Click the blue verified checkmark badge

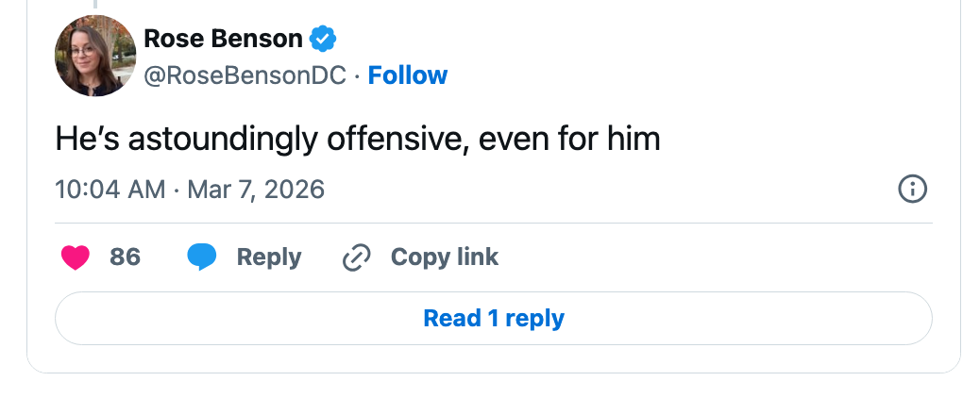point(324,40)
